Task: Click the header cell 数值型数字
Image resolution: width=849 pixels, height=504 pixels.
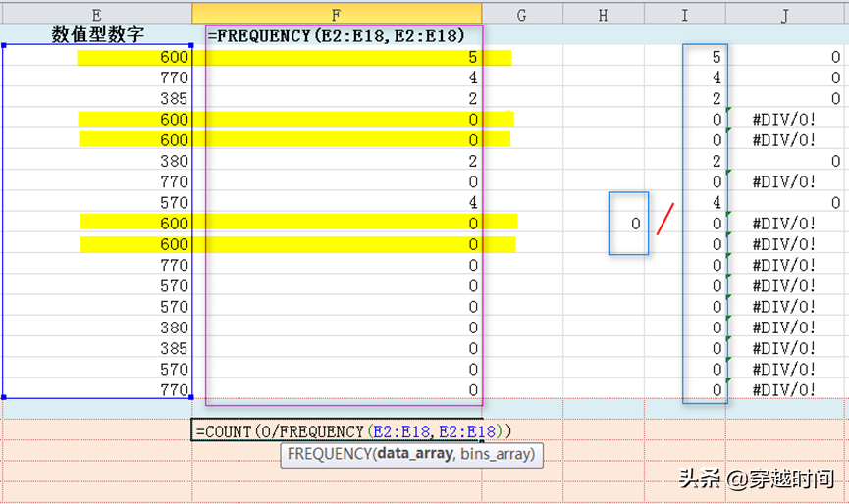Action: tap(97, 35)
